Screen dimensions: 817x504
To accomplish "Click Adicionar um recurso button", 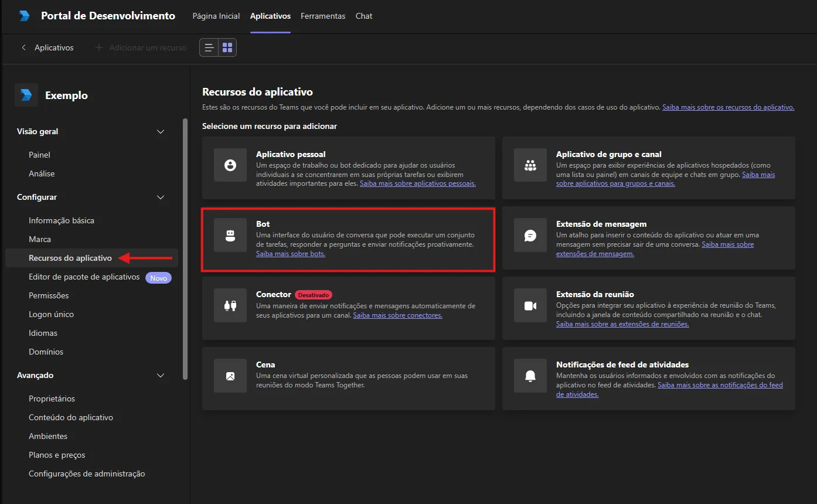I will (x=141, y=47).
